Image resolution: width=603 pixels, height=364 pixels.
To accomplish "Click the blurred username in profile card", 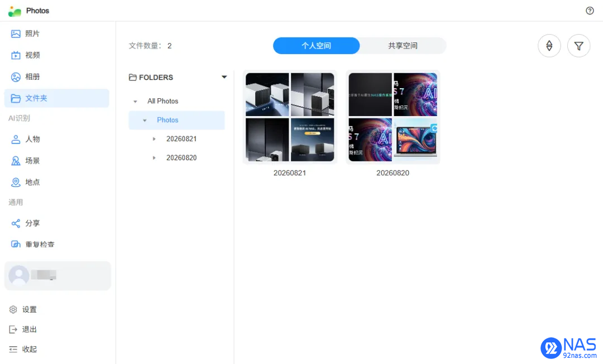I will (44, 275).
